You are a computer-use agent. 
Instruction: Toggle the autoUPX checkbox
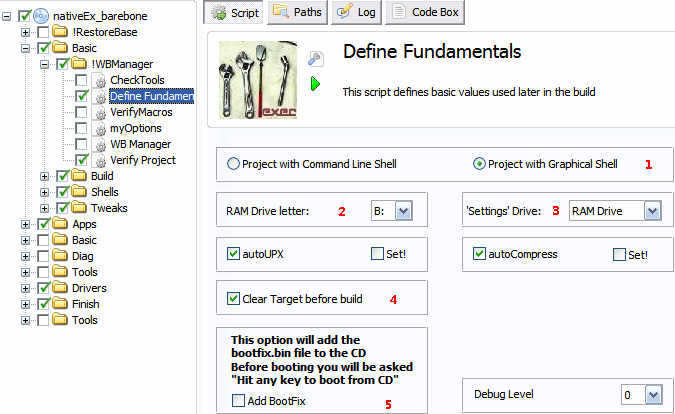[233, 253]
